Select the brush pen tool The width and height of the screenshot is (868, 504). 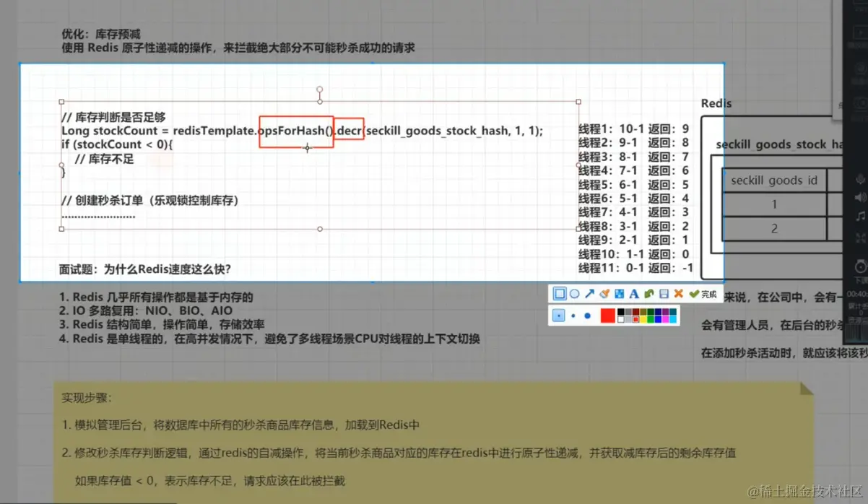pyautogui.click(x=604, y=293)
